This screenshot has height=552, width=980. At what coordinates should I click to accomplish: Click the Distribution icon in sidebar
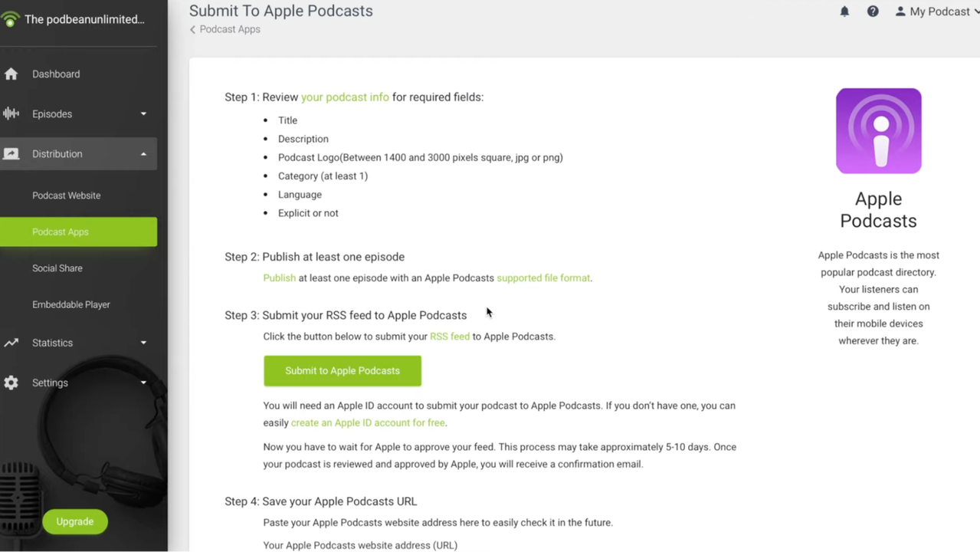tap(11, 154)
